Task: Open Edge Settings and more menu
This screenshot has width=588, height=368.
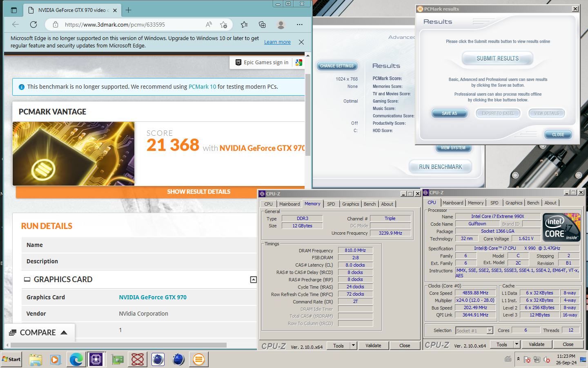Action: pos(300,25)
